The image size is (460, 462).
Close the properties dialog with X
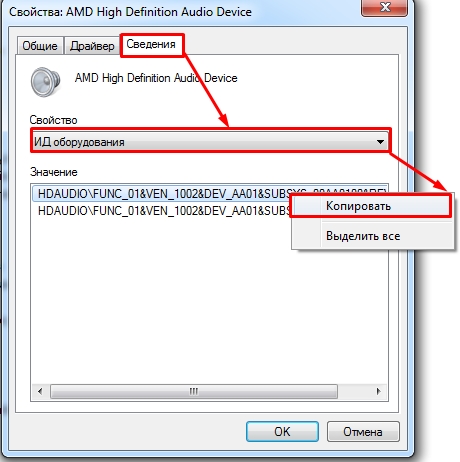384,7
